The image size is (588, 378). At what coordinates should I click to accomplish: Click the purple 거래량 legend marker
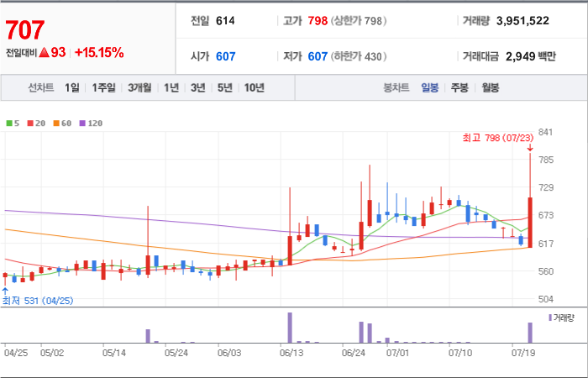pos(550,318)
